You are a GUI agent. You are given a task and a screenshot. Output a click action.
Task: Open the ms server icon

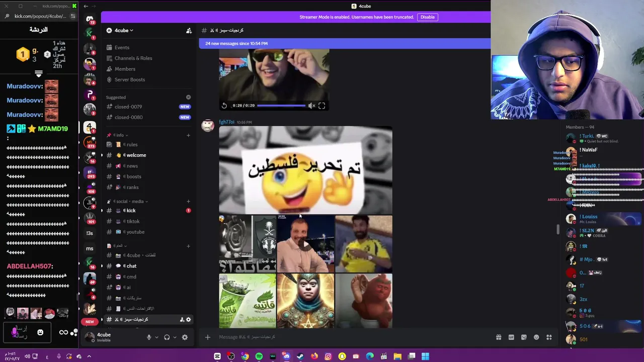pos(90,248)
